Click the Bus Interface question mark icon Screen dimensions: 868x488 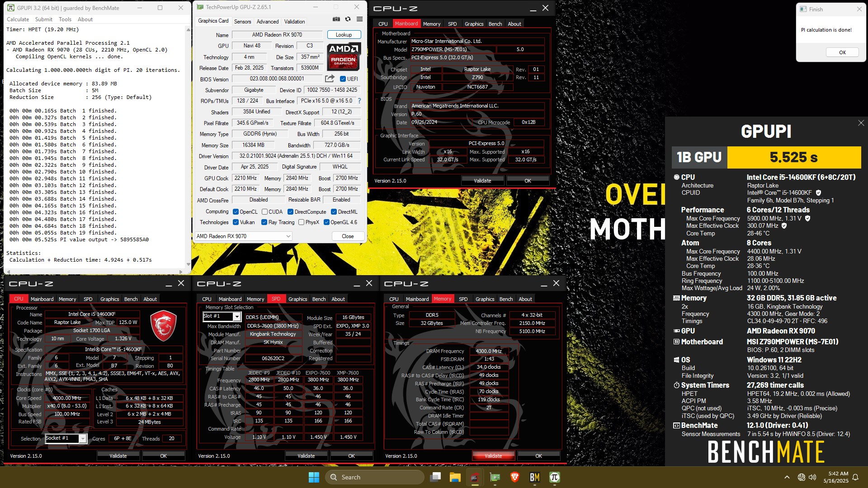359,101
